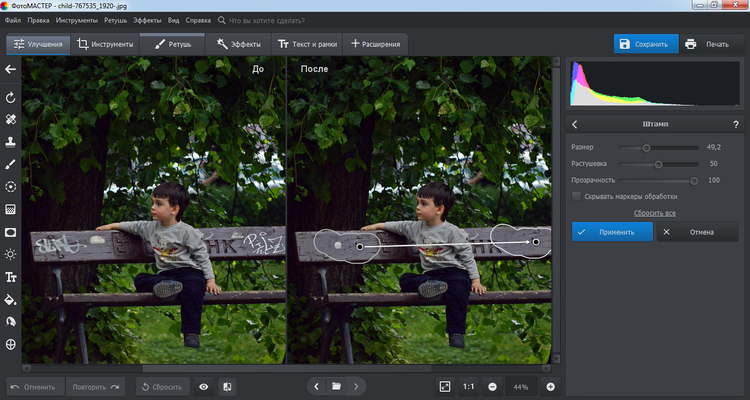Select the paint bucket fill tool
750x400 pixels.
[x=11, y=299]
